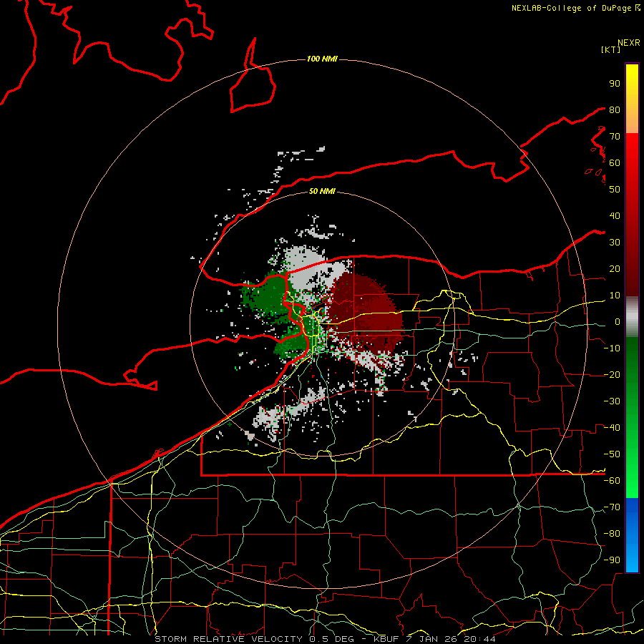
Task: Click the 20 value on the velocity scale
Action: coord(615,269)
